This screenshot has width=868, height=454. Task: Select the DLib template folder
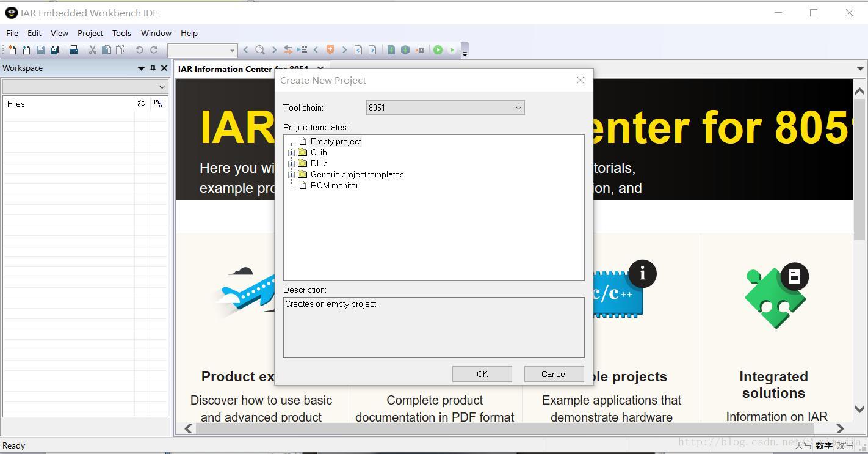(319, 163)
